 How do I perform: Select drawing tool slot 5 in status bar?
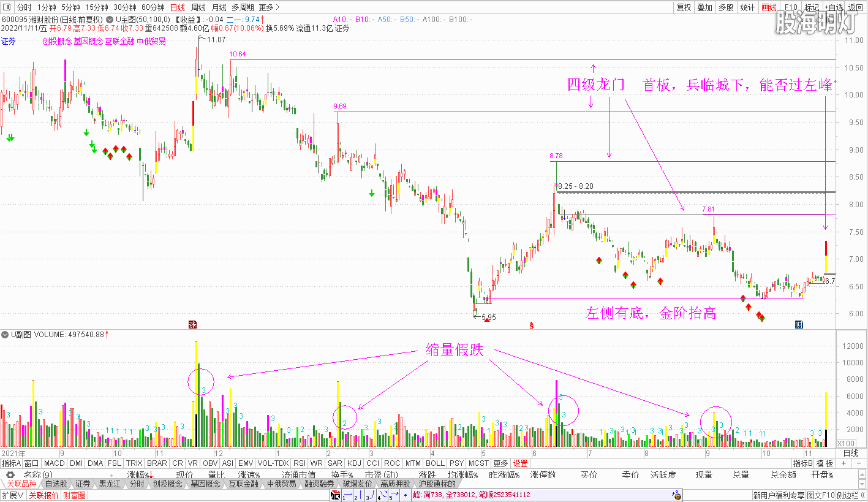[393, 495]
